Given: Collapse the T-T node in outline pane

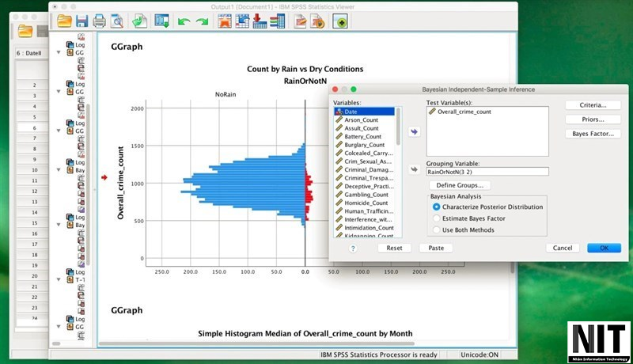Looking at the screenshot, I should (59, 279).
